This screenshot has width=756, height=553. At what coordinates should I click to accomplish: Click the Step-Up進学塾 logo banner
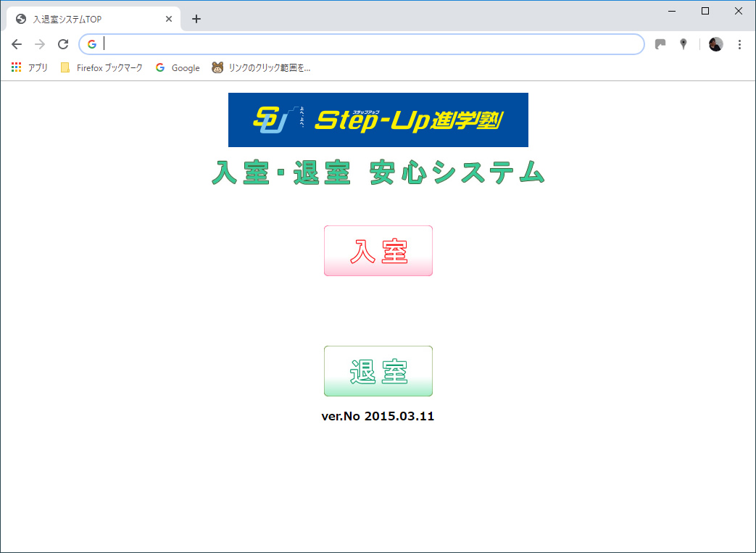coord(378,120)
